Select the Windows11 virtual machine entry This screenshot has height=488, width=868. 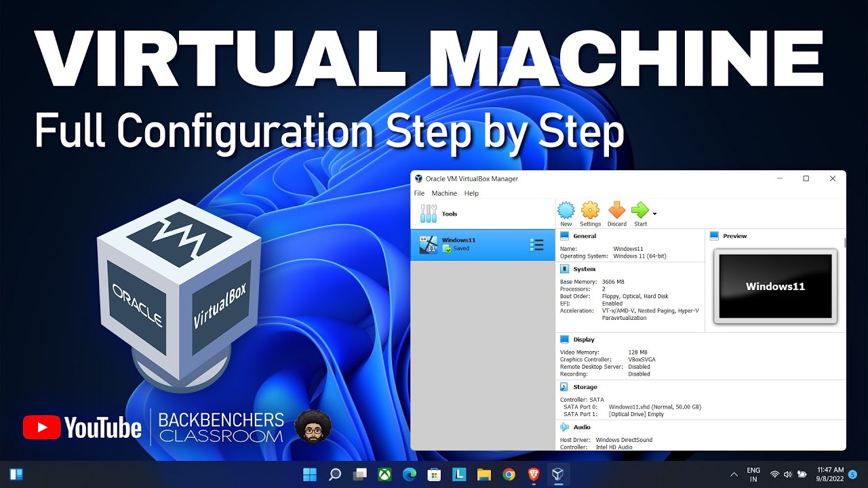pos(483,245)
